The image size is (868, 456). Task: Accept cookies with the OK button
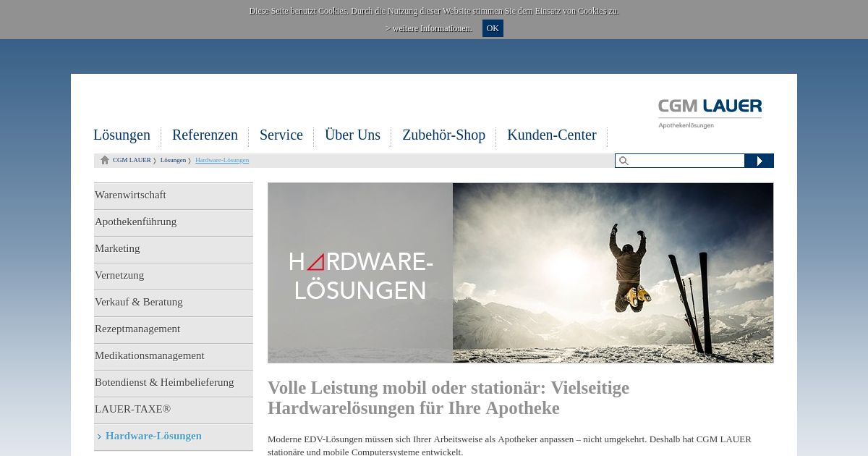coord(493,28)
